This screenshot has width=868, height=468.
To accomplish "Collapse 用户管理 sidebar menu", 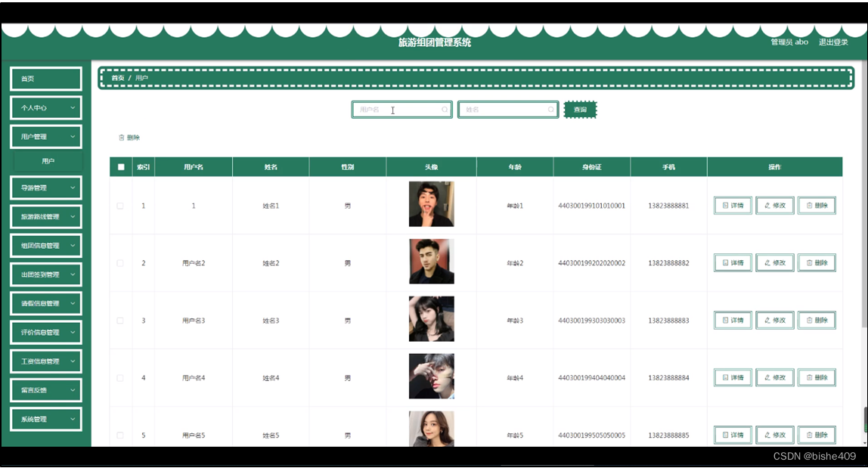I will coord(46,137).
